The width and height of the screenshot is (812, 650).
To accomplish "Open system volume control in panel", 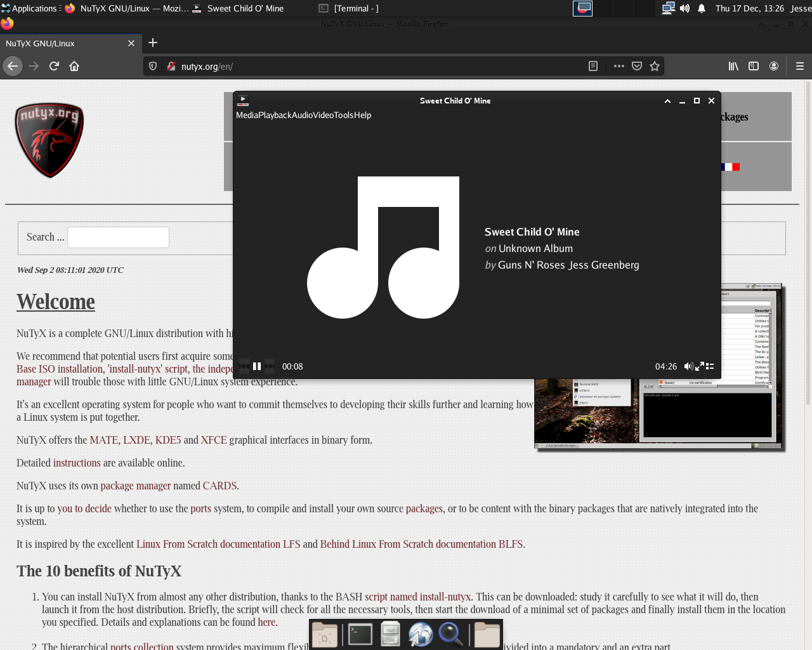I will point(684,8).
